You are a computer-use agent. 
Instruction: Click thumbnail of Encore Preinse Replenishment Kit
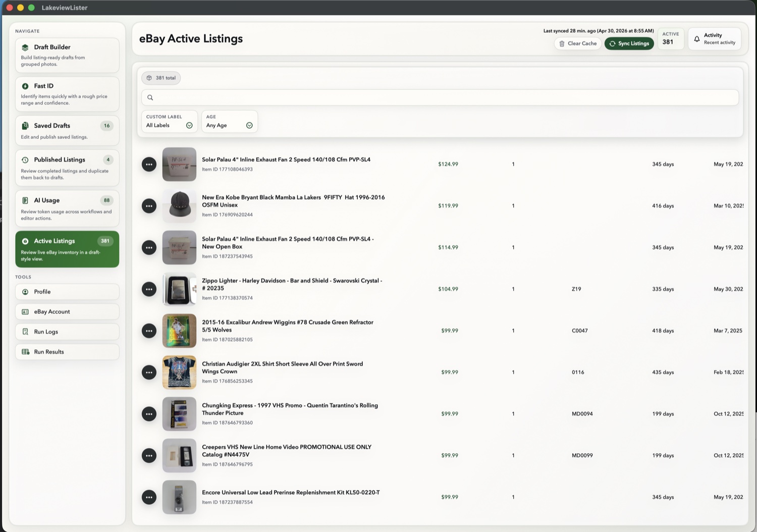[x=179, y=497]
